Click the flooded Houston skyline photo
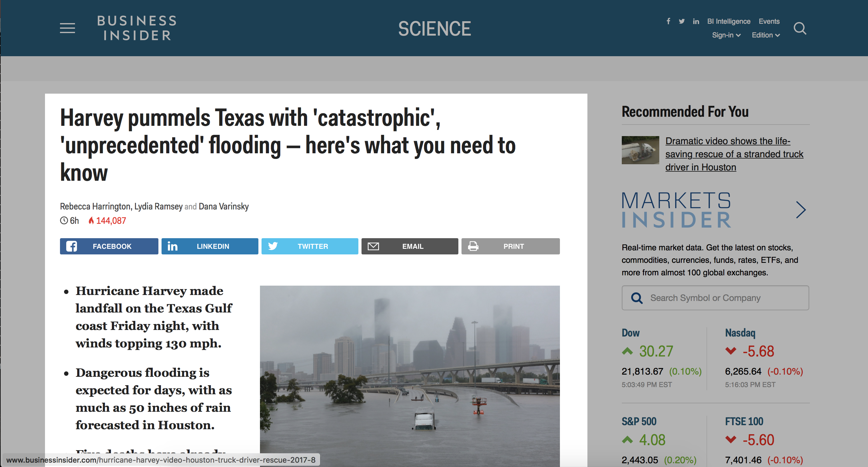This screenshot has height=467, width=868. pyautogui.click(x=410, y=376)
